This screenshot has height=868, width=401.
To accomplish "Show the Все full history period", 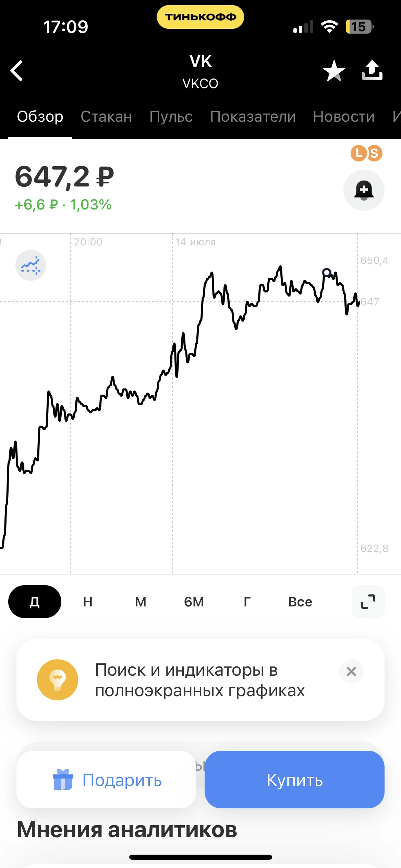I will click(x=300, y=602).
